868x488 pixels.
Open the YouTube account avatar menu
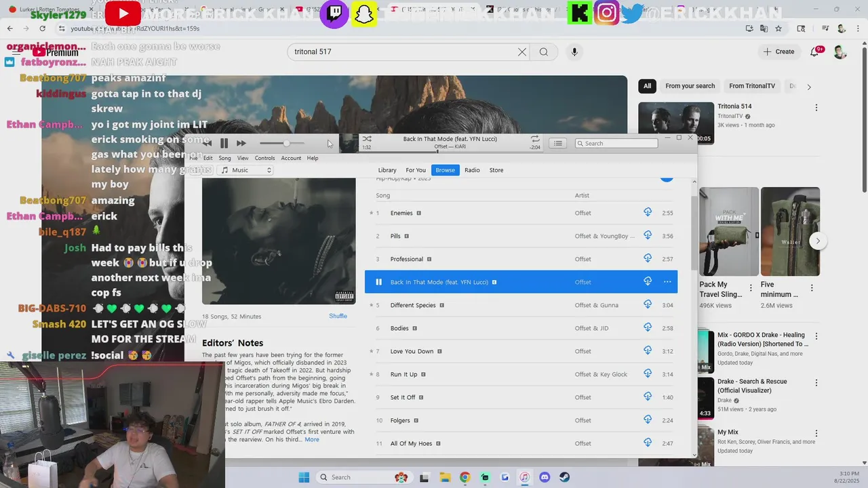(840, 52)
